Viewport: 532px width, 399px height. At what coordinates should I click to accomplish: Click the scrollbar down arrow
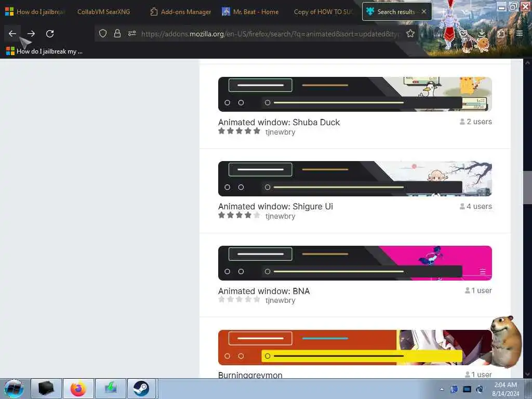pyautogui.click(x=527, y=374)
